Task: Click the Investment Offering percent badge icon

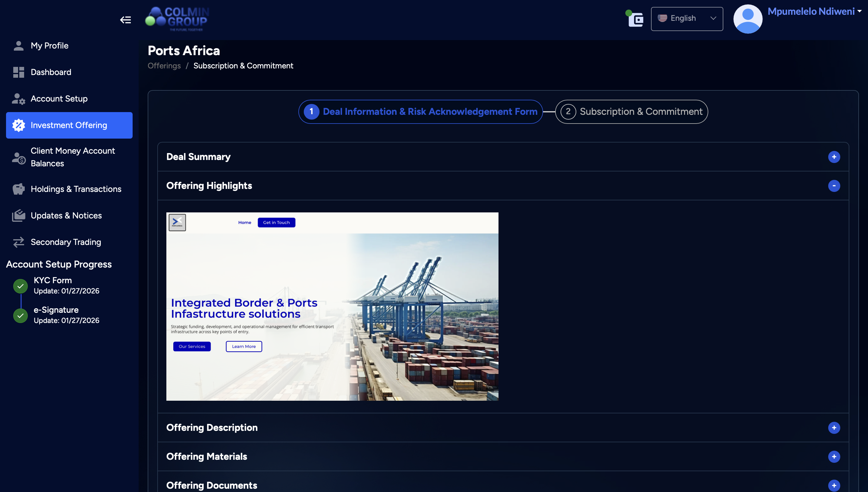Action: 19,125
